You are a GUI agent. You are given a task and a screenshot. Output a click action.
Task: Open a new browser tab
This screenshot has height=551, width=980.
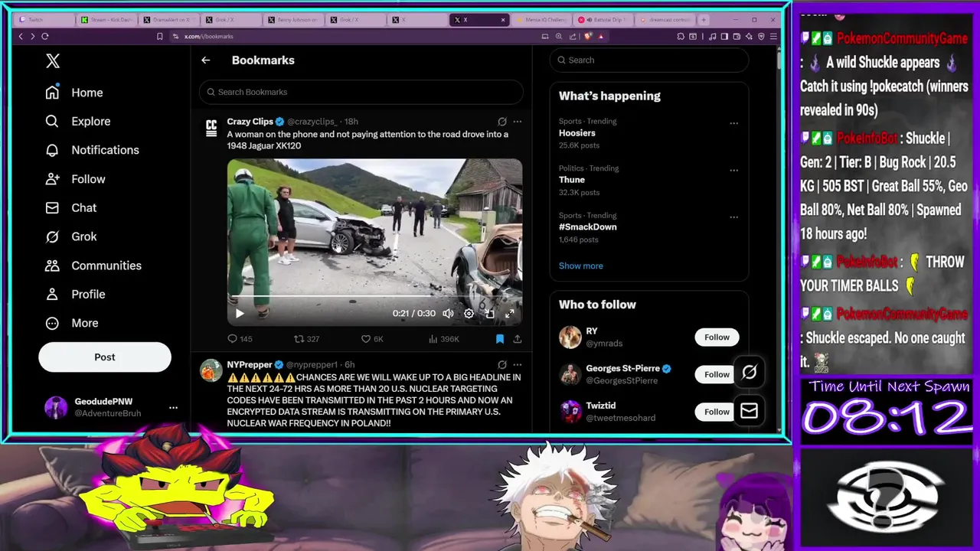704,20
